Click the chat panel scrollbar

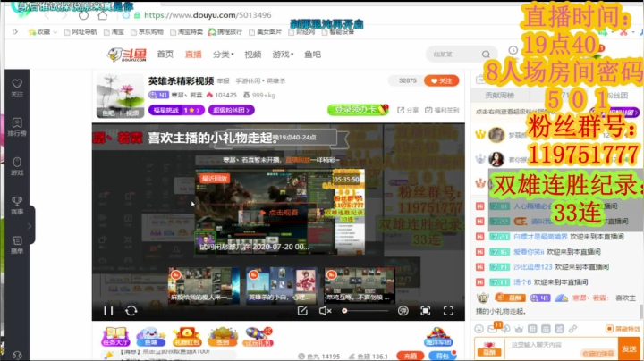(x=641, y=312)
